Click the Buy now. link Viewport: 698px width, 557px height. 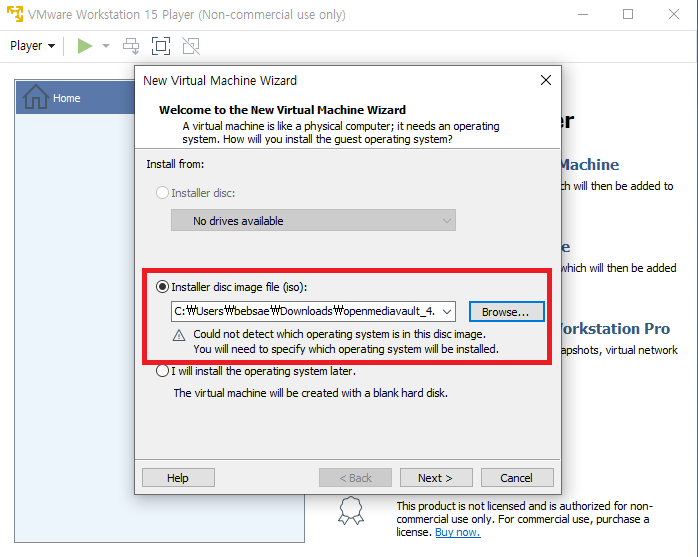pos(457,532)
